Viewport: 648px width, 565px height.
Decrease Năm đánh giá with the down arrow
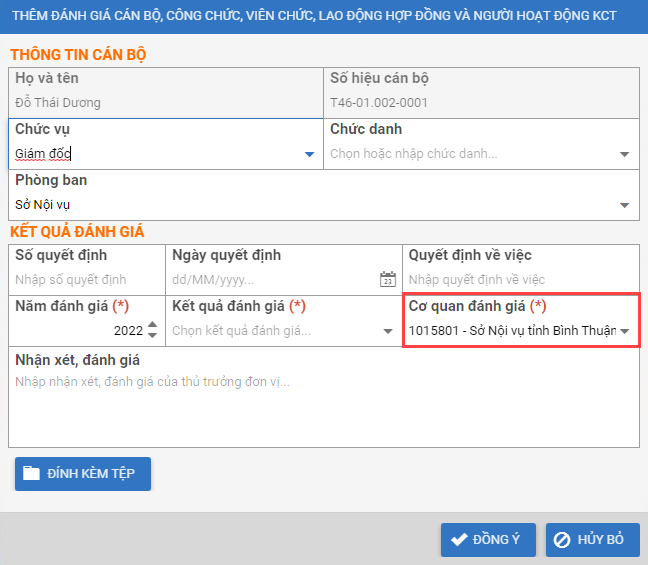tap(152, 335)
